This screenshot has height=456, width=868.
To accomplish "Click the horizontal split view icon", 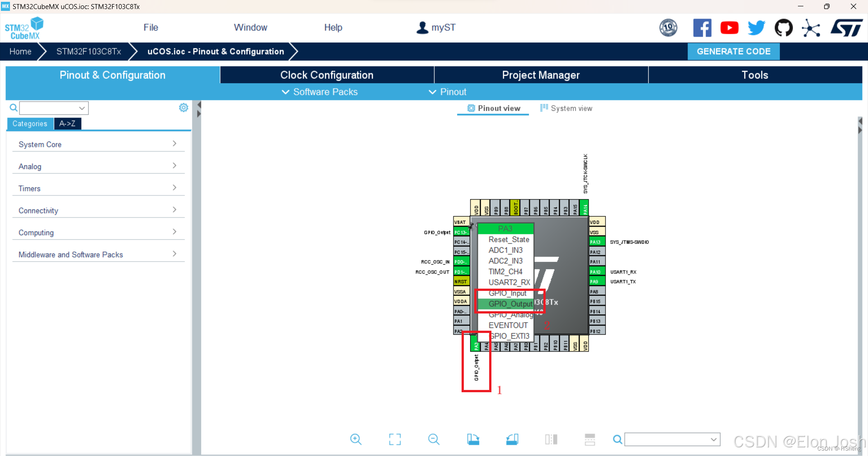I will (590, 439).
